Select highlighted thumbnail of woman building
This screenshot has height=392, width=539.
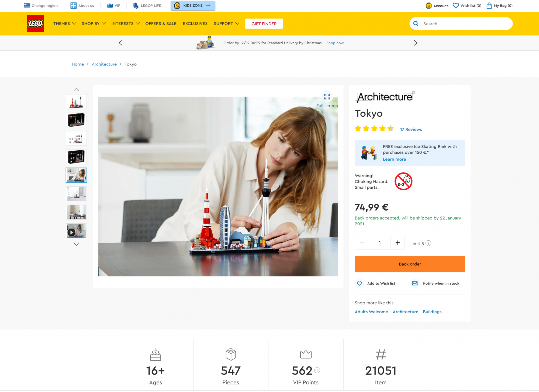pyautogui.click(x=76, y=175)
